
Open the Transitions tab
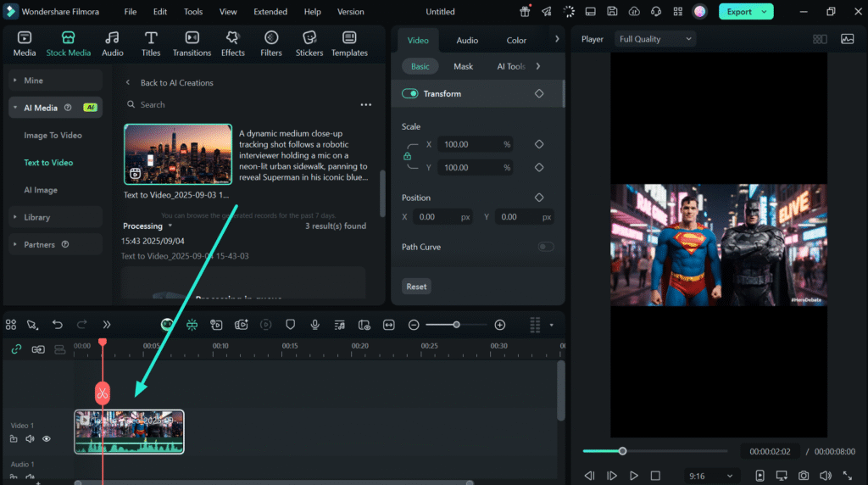[x=192, y=44]
